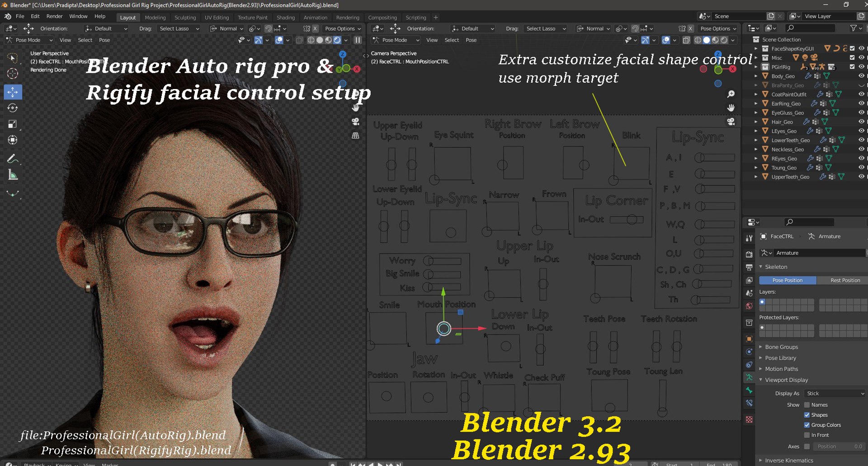Open the File menu

[x=20, y=16]
